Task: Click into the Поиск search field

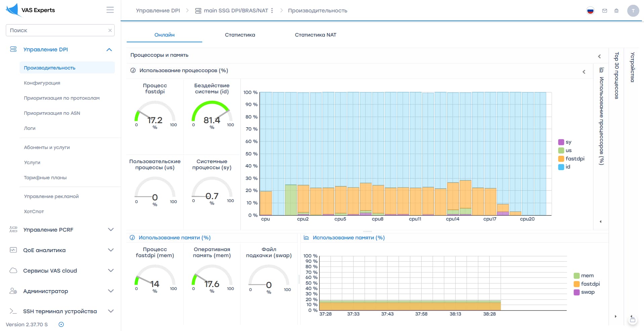Action: (57, 30)
